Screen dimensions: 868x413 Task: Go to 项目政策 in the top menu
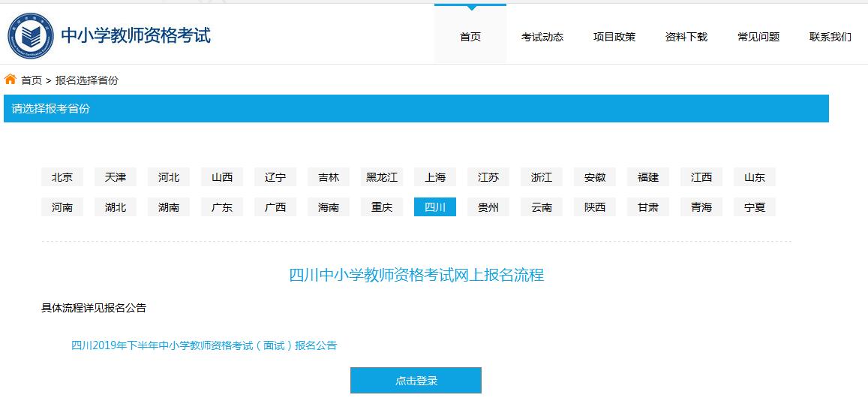tap(614, 37)
